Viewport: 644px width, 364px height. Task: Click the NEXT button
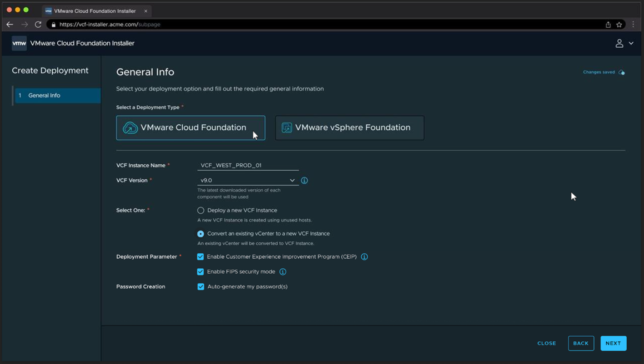(x=613, y=344)
